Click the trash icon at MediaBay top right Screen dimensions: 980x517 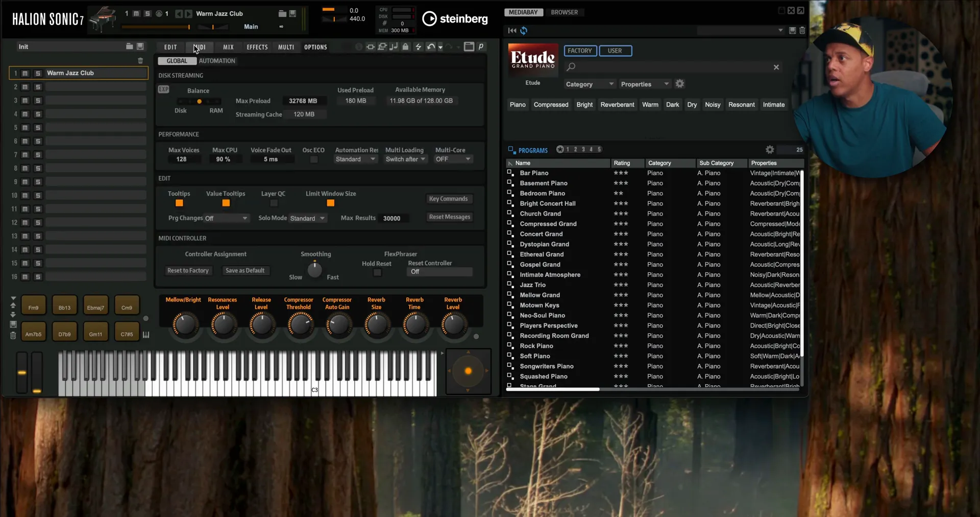coord(802,31)
